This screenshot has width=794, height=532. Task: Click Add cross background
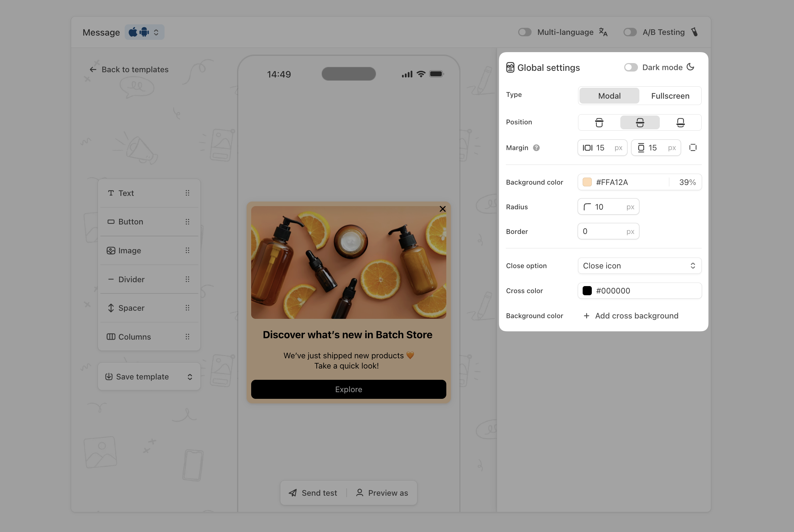click(x=631, y=316)
